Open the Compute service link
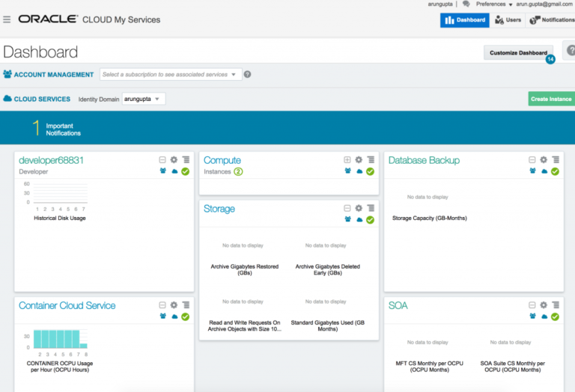Viewport: 575px width, 392px height. 222,160
